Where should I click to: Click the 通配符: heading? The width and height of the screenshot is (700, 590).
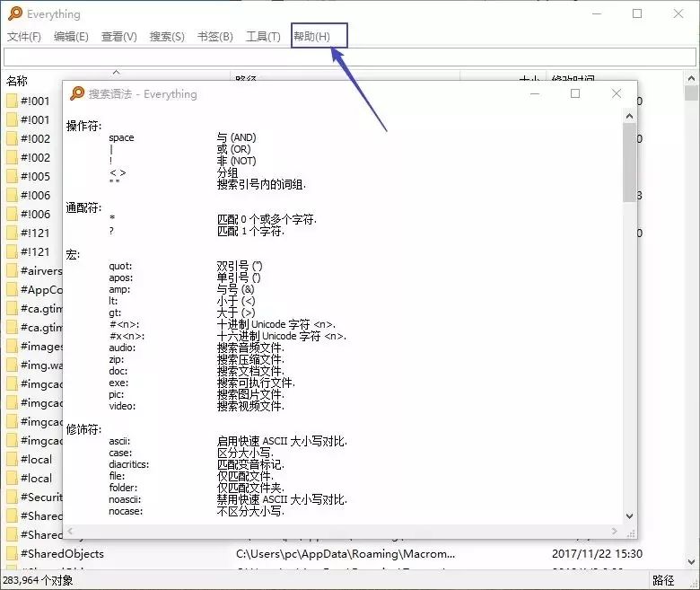[83, 207]
